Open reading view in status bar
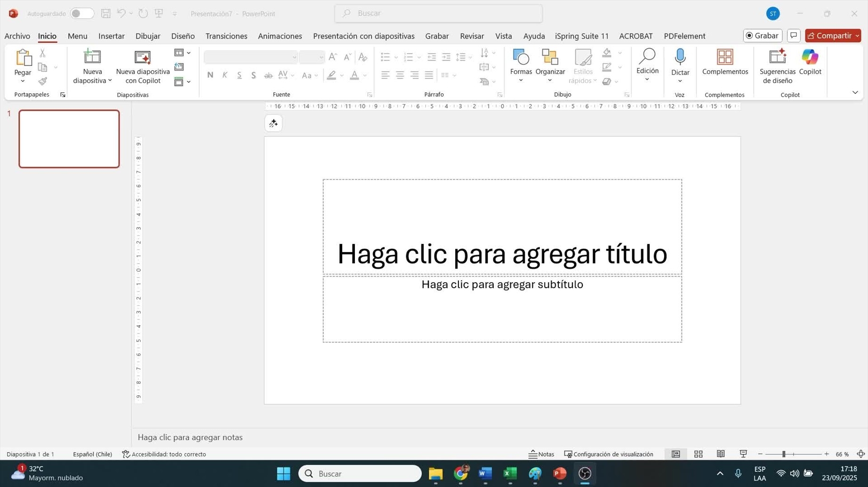 coord(721,454)
